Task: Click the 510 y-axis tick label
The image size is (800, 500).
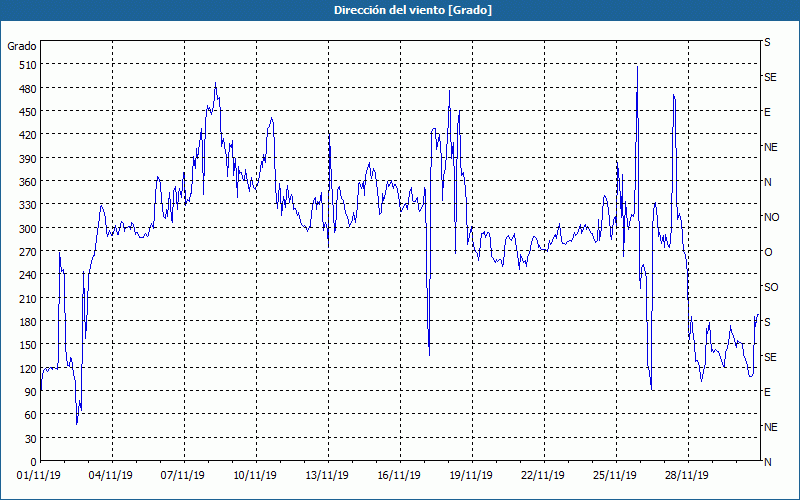Action: 28,65
